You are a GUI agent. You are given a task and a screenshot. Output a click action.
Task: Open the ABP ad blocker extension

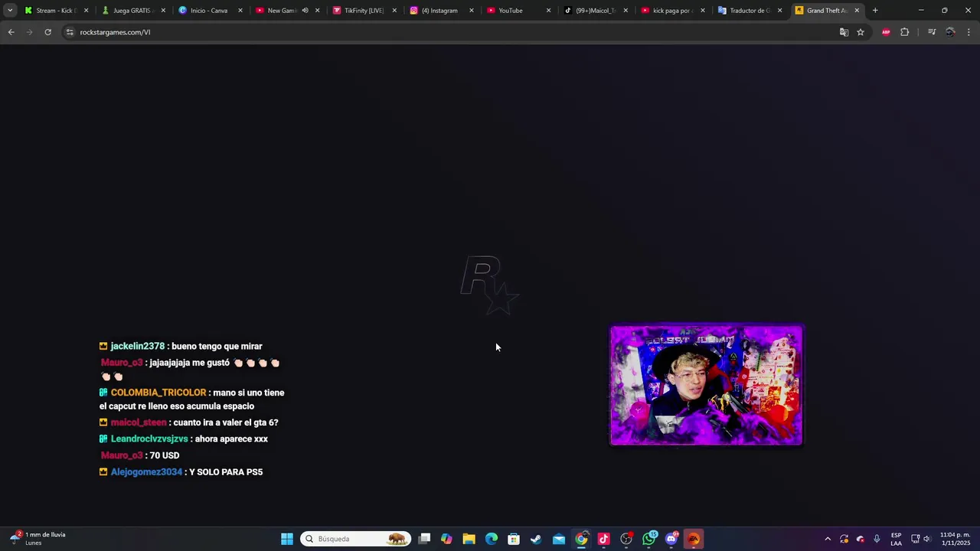coord(886,32)
